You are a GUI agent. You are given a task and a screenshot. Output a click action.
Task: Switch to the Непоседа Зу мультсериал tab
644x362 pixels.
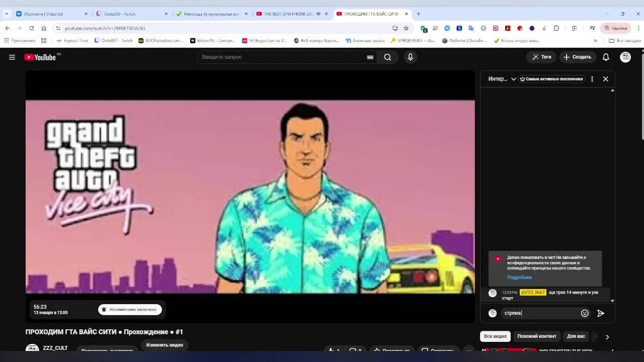pyautogui.click(x=211, y=14)
